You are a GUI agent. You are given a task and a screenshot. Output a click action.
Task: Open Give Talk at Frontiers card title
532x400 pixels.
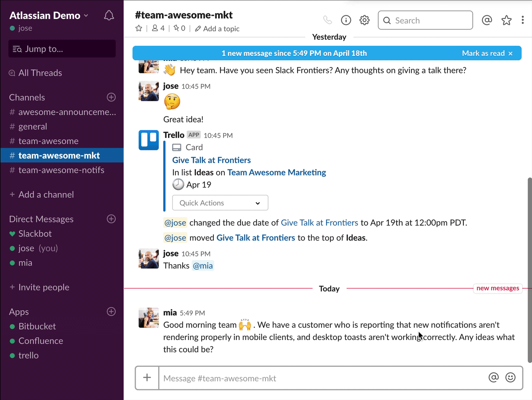pyautogui.click(x=211, y=160)
